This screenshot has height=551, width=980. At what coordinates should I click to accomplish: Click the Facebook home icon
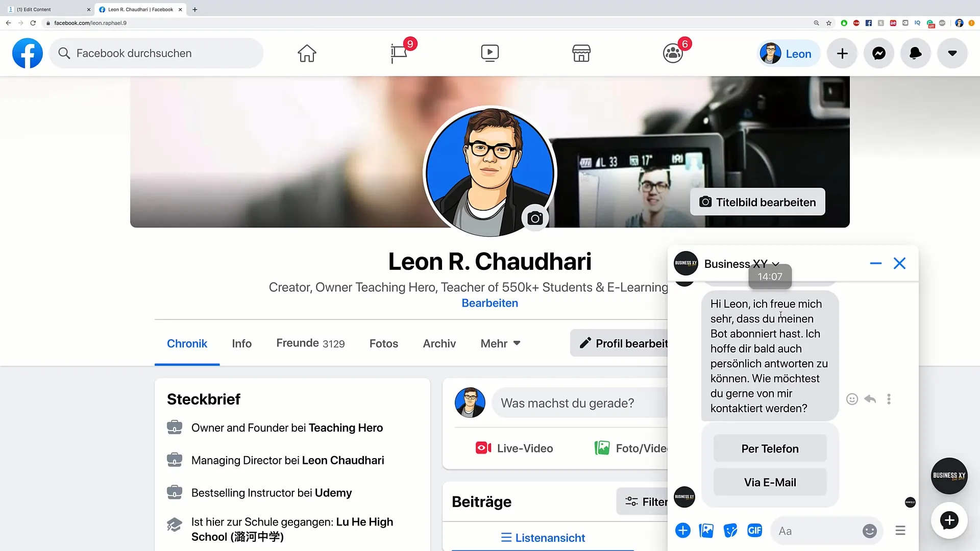point(306,53)
